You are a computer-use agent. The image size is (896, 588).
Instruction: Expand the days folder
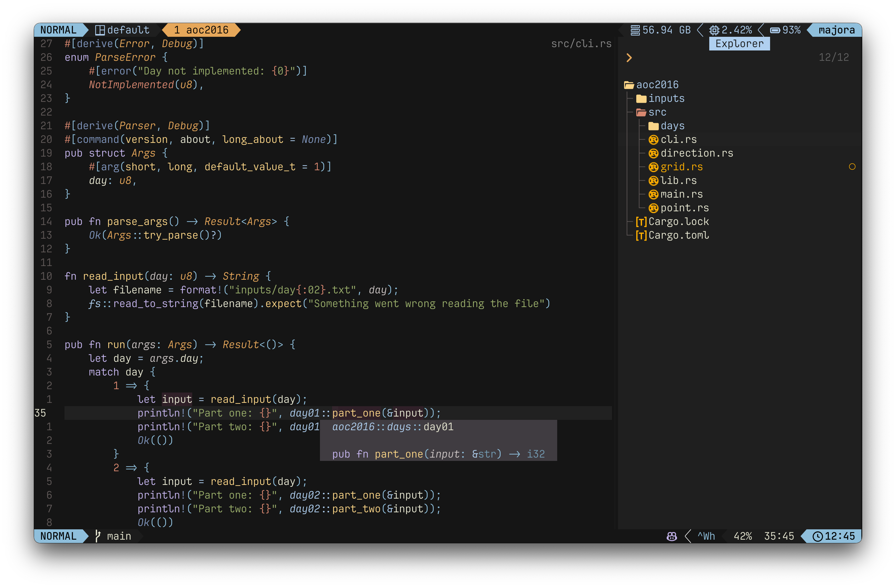(x=672, y=126)
